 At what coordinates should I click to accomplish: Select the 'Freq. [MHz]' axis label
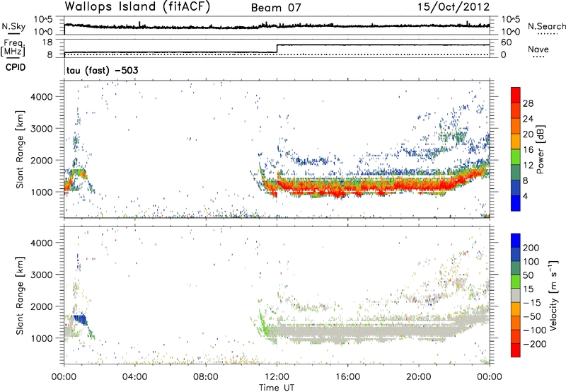(14, 47)
